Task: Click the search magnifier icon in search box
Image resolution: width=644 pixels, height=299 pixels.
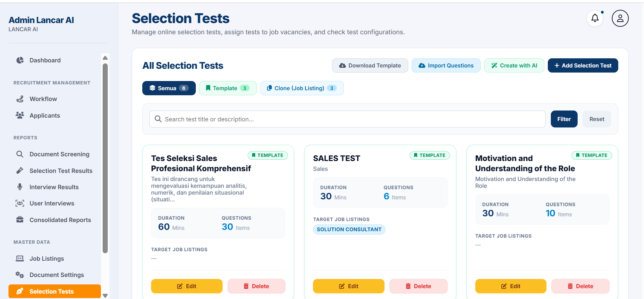Action: pos(158,119)
